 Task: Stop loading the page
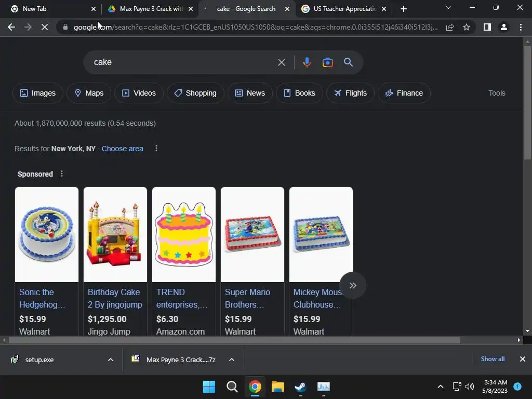click(45, 27)
